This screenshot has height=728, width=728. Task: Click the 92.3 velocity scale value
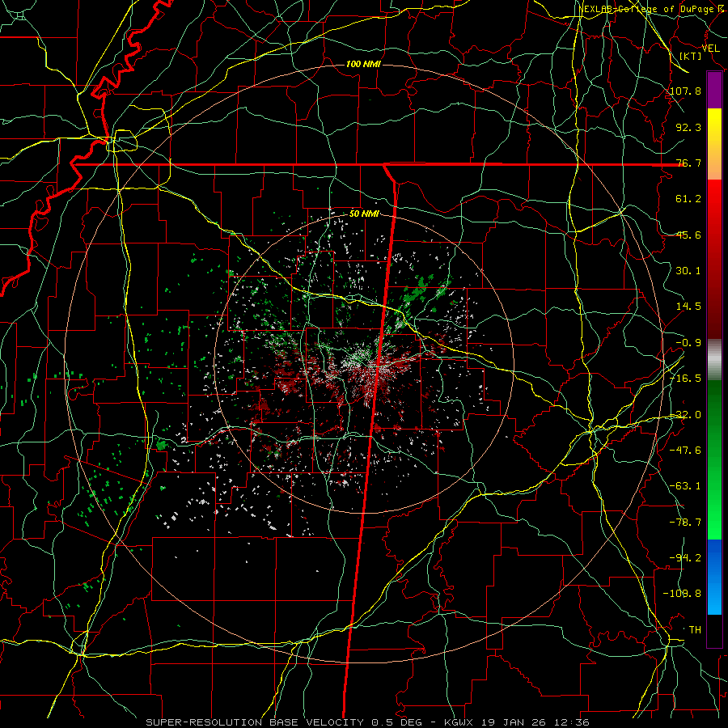point(688,127)
